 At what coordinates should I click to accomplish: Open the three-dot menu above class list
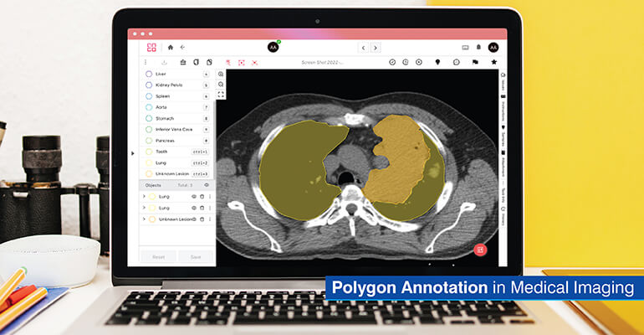click(146, 63)
